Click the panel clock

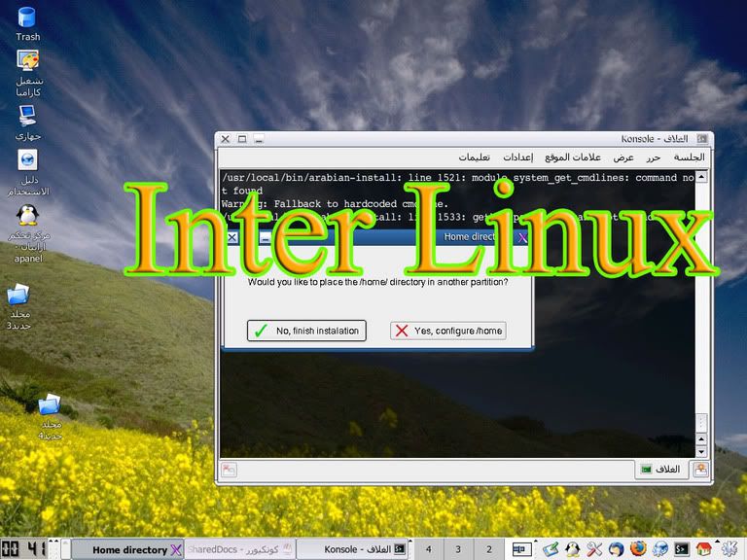pos(23,549)
